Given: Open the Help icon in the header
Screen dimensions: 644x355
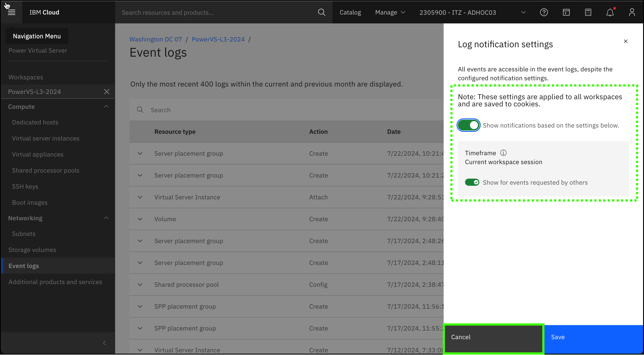Looking at the screenshot, I should (544, 12).
